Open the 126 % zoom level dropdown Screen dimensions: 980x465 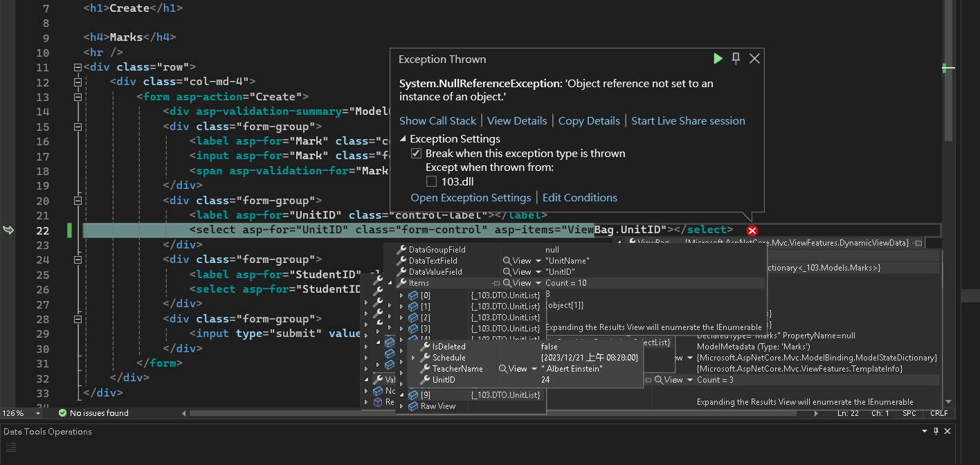coord(37,413)
